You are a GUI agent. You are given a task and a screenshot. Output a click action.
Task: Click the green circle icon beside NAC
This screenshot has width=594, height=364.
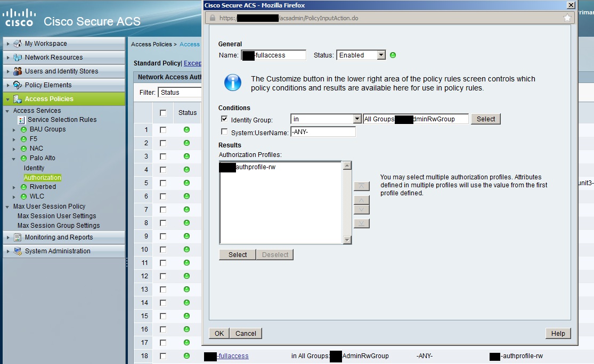pyautogui.click(x=23, y=148)
